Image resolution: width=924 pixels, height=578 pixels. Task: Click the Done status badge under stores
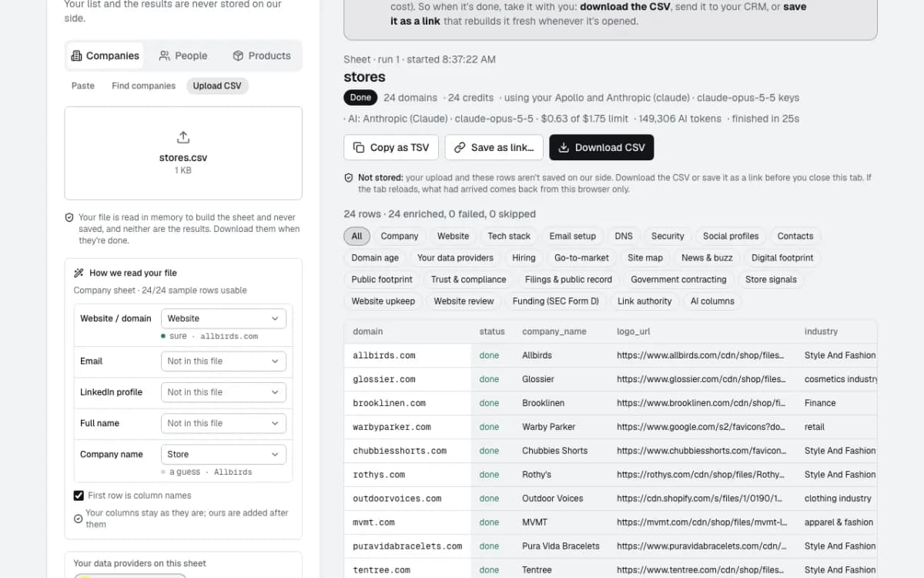[x=360, y=98]
